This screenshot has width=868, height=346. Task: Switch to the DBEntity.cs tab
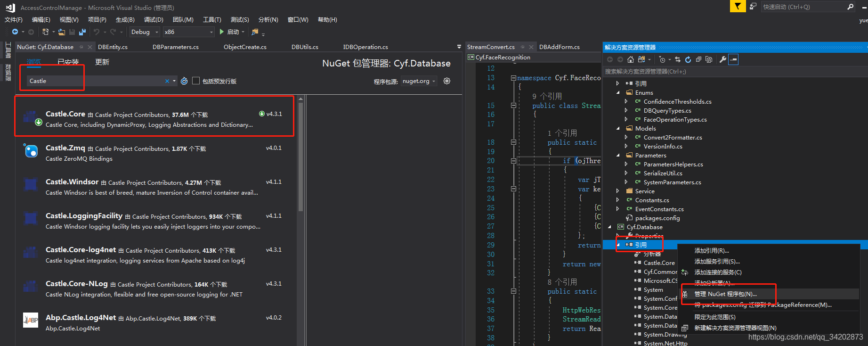(x=113, y=47)
